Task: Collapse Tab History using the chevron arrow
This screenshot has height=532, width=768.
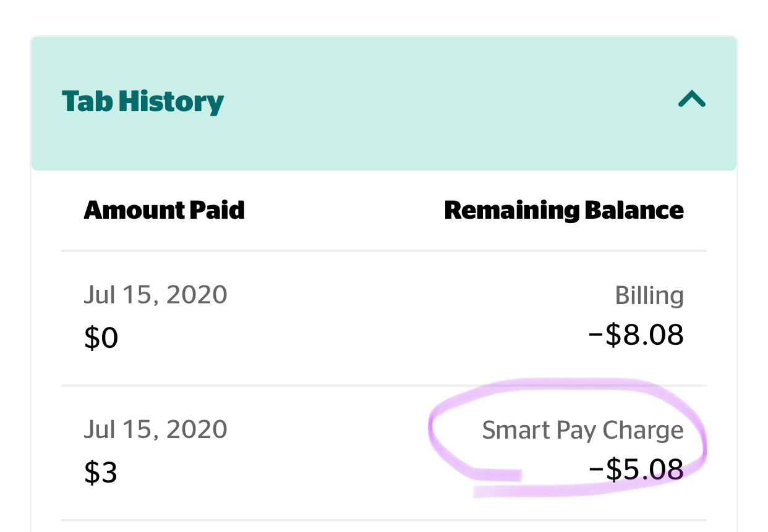Action: point(691,99)
